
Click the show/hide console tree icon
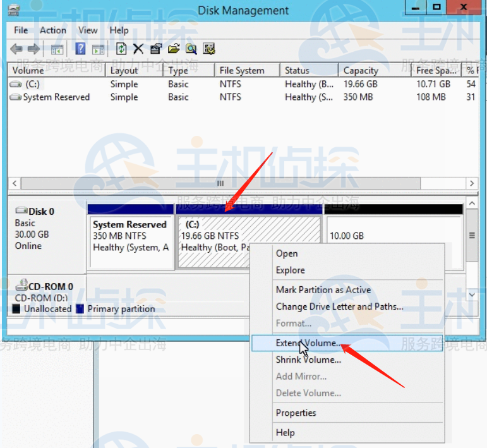(x=57, y=49)
